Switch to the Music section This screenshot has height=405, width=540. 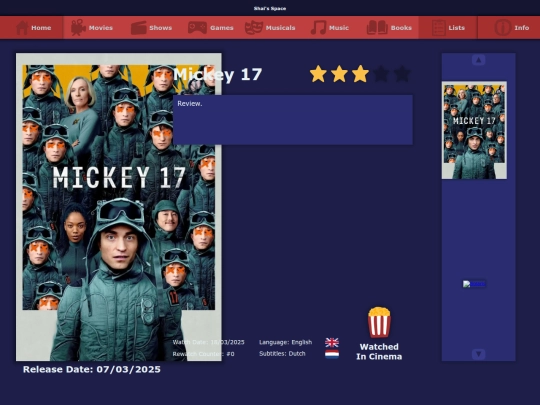[330, 28]
